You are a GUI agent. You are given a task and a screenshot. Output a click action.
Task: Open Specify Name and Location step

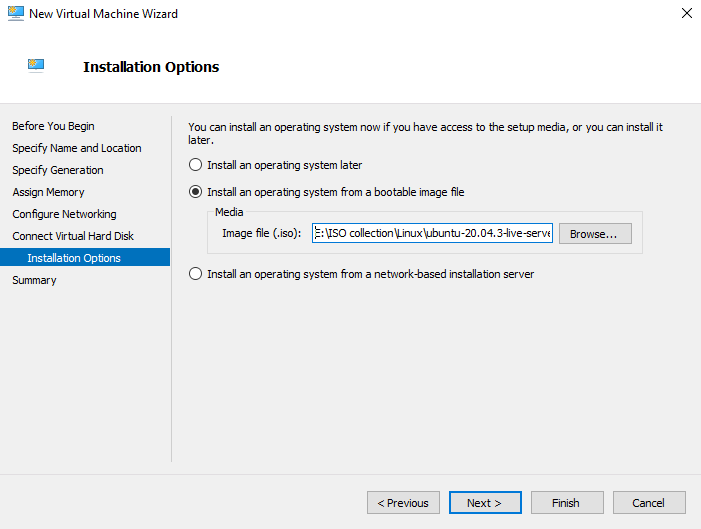click(77, 148)
